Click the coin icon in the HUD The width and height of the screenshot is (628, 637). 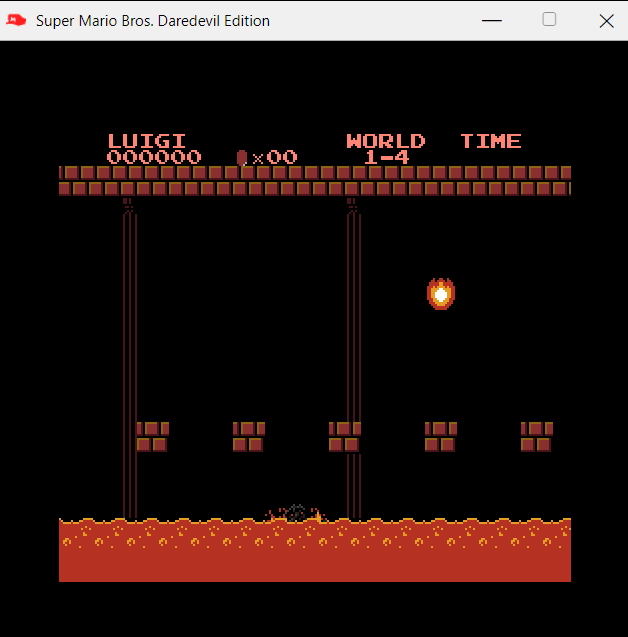242,158
